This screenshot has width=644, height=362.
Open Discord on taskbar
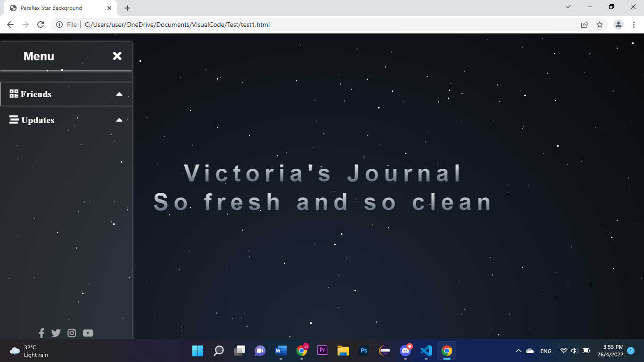pos(405,351)
